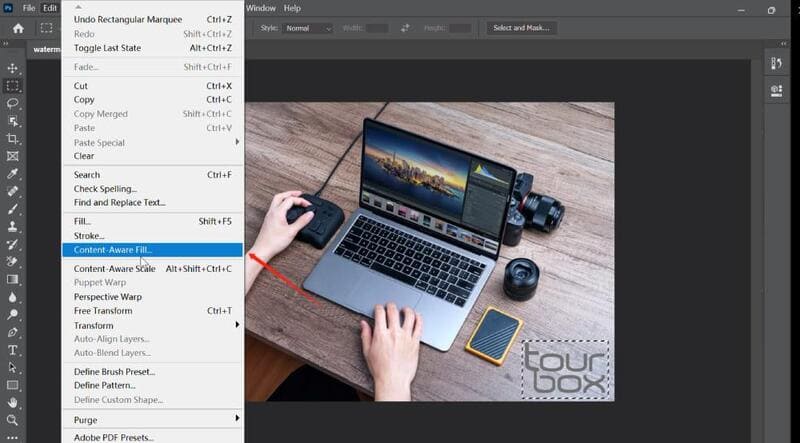
Task: Select the Eraser tool
Action: [x=12, y=261]
